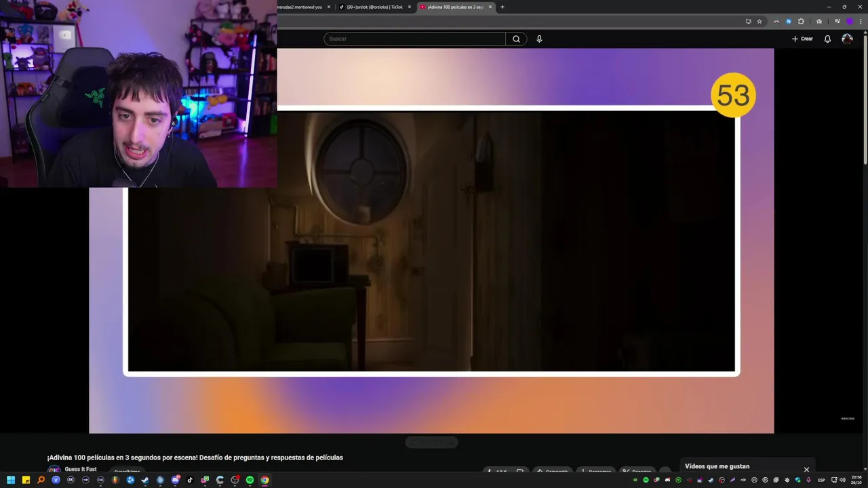Close the 'Videos que me gustan' popup
This screenshot has height=488, width=868.
click(806, 469)
